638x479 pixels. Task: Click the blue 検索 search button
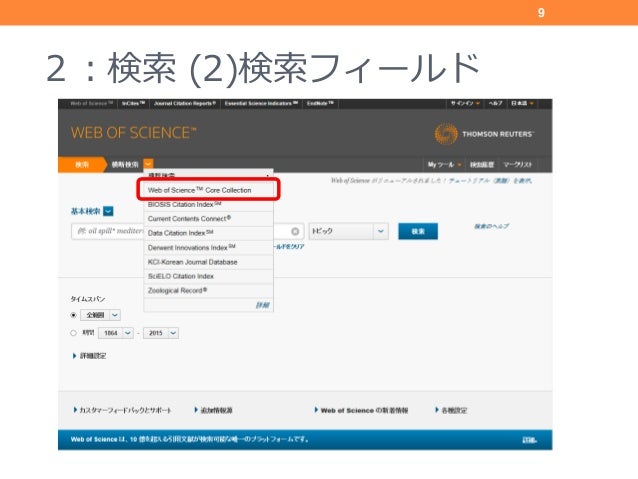coord(418,231)
